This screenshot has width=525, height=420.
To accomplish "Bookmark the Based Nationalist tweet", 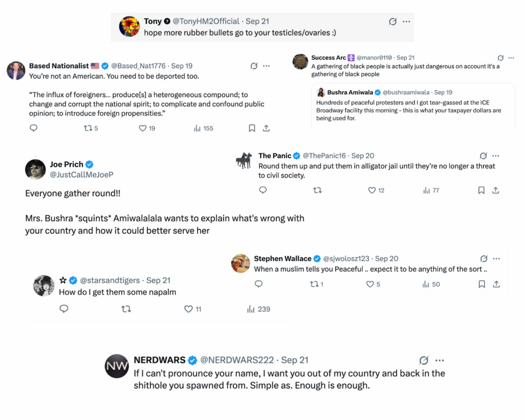I will pyautogui.click(x=252, y=128).
